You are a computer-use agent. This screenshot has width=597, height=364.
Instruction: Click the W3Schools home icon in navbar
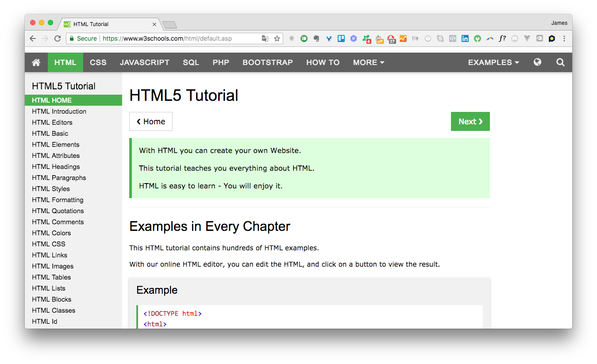36,62
